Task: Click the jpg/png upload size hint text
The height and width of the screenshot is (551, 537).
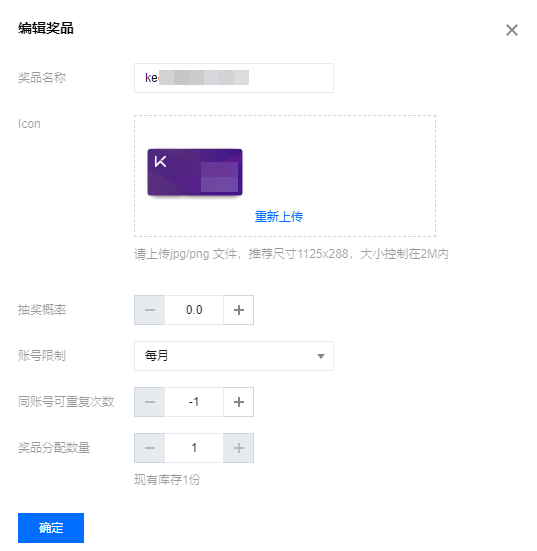Action: click(291, 254)
